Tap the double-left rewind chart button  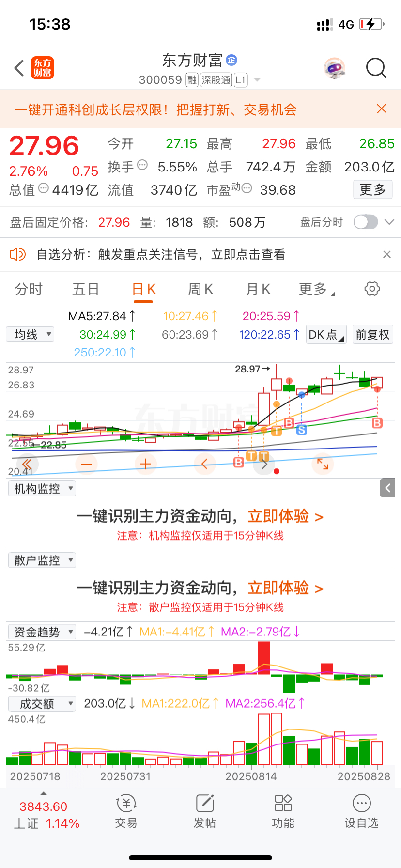[27, 464]
